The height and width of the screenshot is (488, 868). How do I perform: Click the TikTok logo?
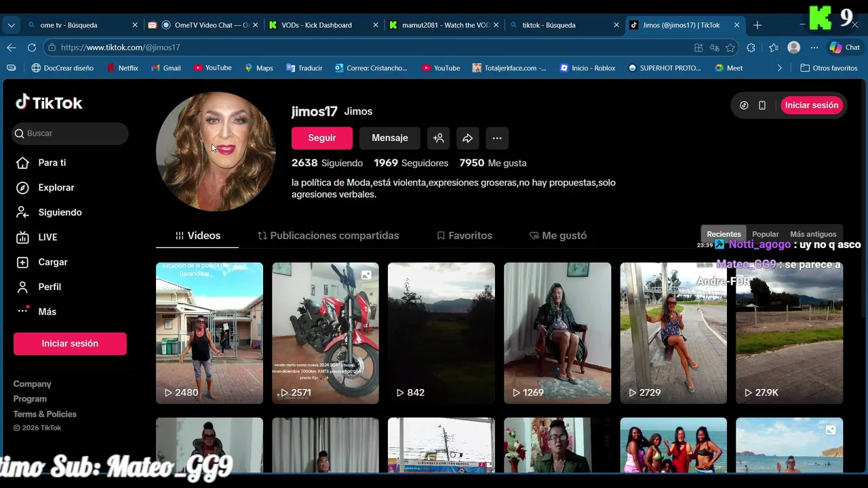49,103
